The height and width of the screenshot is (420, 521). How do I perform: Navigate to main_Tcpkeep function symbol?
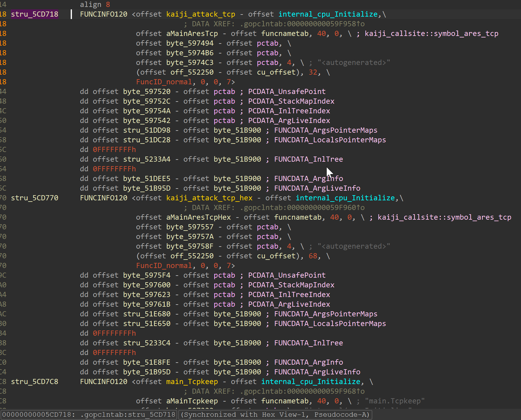(192, 381)
